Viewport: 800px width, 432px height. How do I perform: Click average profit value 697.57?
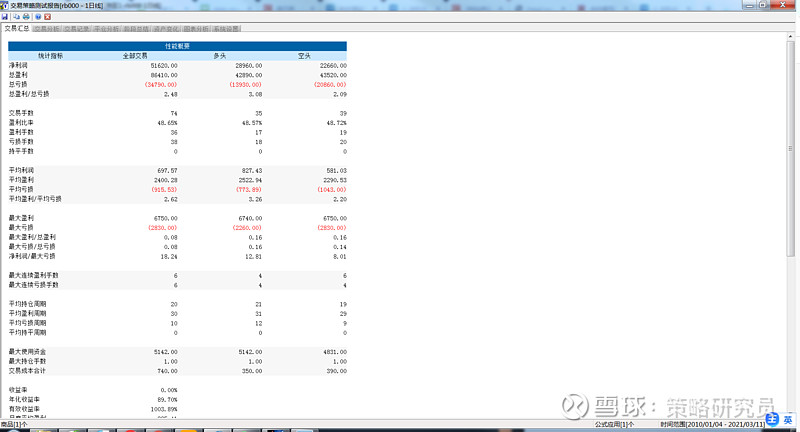point(167,170)
